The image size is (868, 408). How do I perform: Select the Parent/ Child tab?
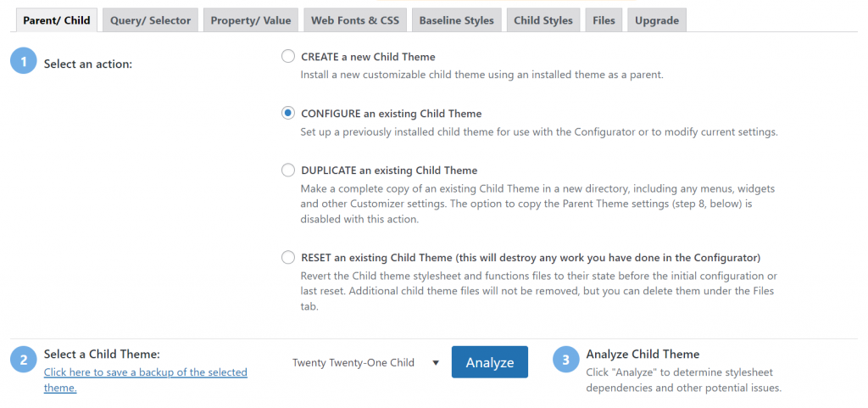pyautogui.click(x=56, y=20)
